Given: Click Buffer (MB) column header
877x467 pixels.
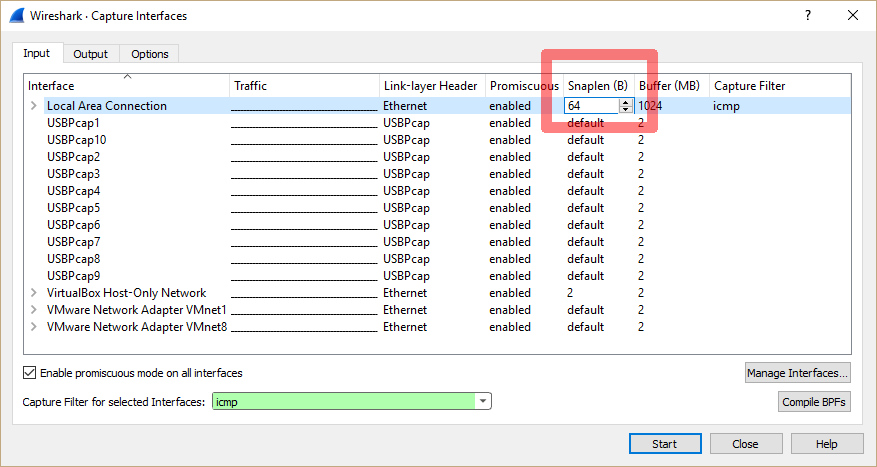Looking at the screenshot, I should point(672,86).
